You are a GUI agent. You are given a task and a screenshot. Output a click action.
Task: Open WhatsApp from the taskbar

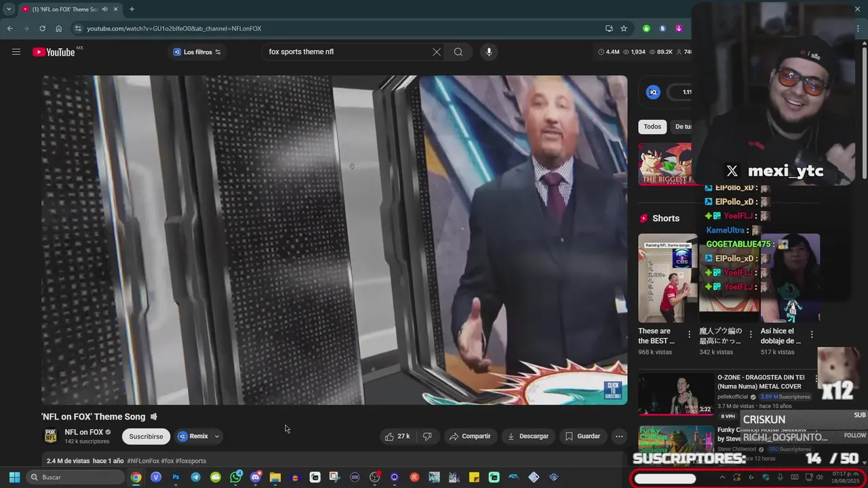235,477
